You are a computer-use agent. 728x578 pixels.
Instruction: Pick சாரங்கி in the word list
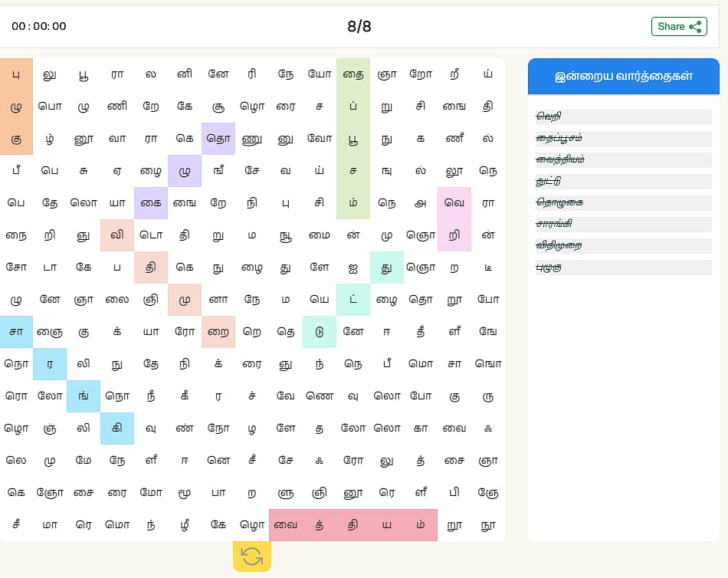click(x=554, y=224)
